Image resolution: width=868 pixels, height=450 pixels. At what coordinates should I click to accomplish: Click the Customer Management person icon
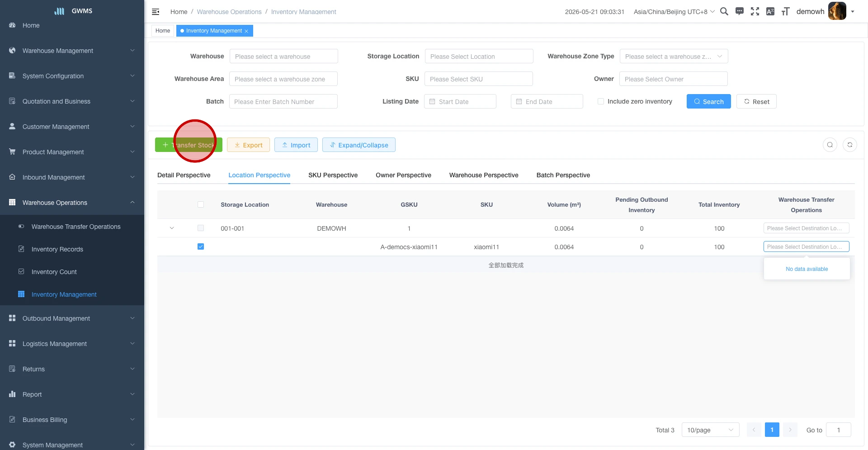point(12,127)
